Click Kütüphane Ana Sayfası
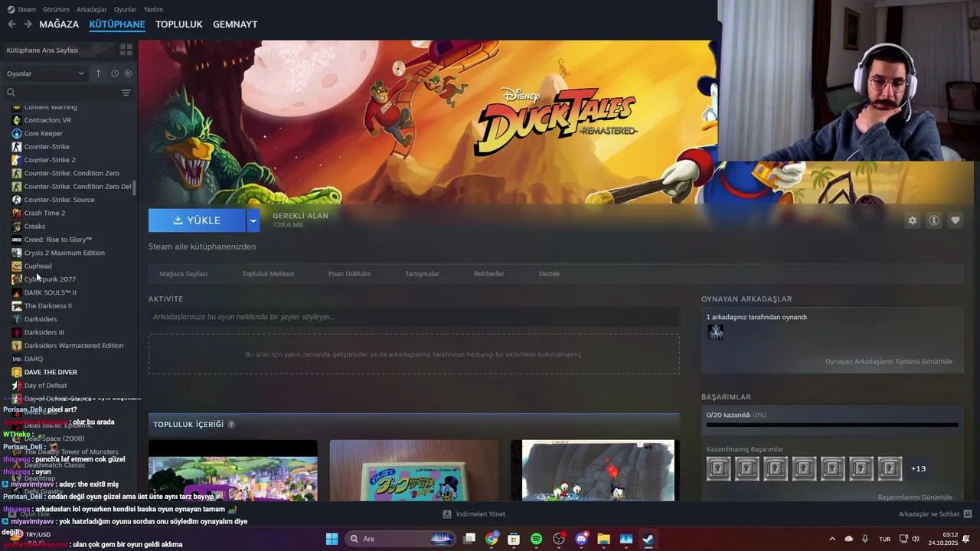980x551 pixels. 42,50
